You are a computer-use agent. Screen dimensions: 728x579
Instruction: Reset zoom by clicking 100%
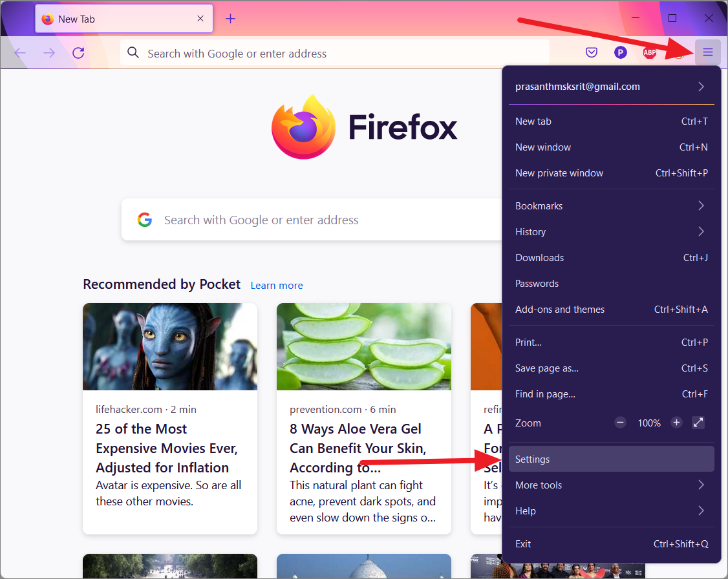tap(649, 423)
